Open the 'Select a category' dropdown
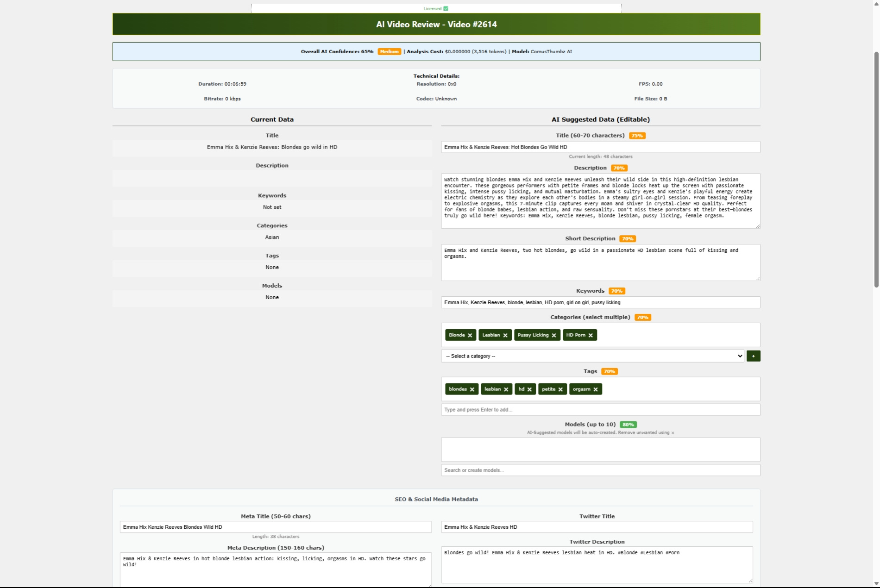The width and height of the screenshot is (880, 588). 592,356
